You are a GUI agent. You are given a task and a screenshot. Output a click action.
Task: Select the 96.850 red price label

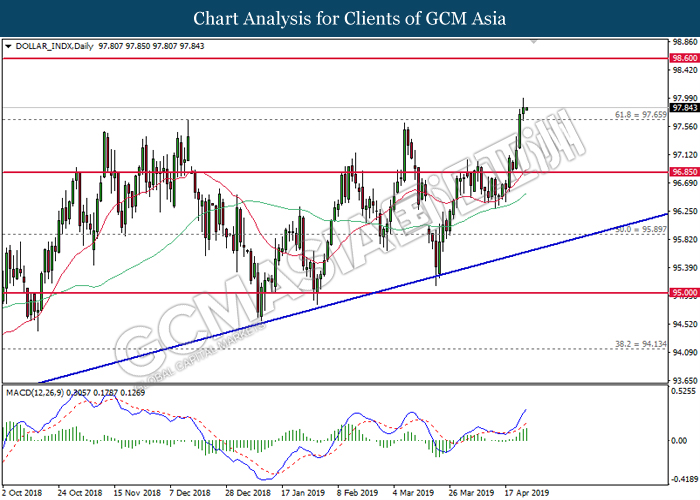[x=684, y=172]
